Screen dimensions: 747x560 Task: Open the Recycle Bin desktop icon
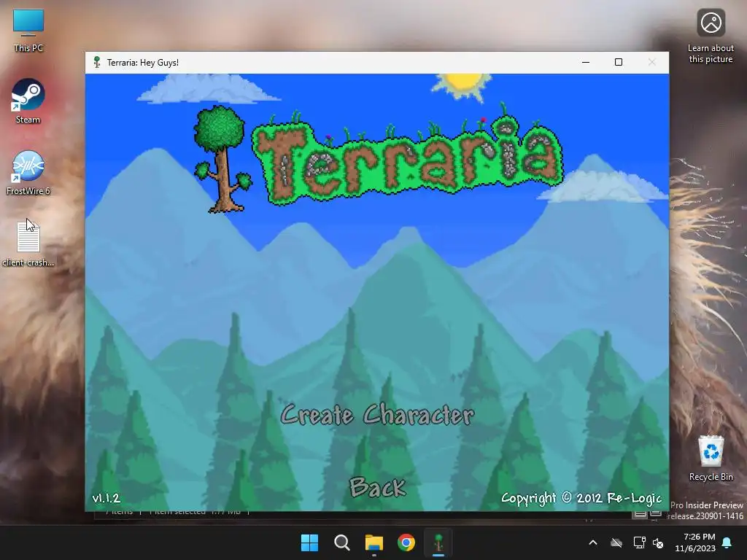click(x=711, y=458)
